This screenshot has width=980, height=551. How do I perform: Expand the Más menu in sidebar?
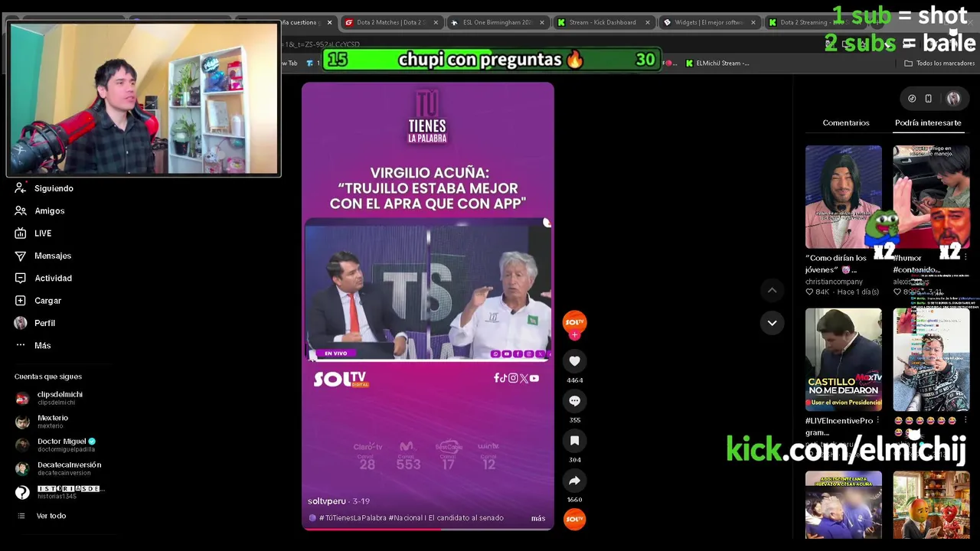click(33, 345)
